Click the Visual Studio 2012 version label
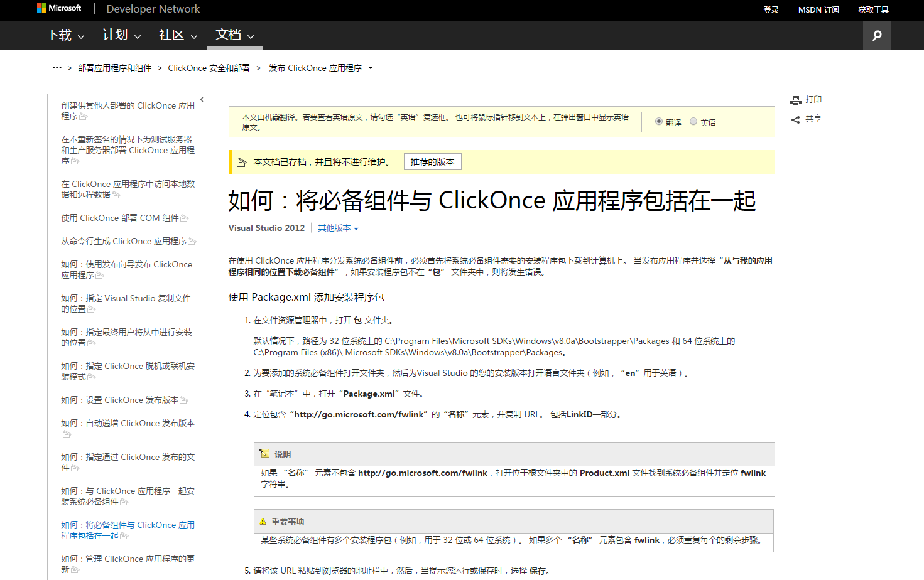The width and height of the screenshot is (924, 580). pyautogui.click(x=266, y=228)
